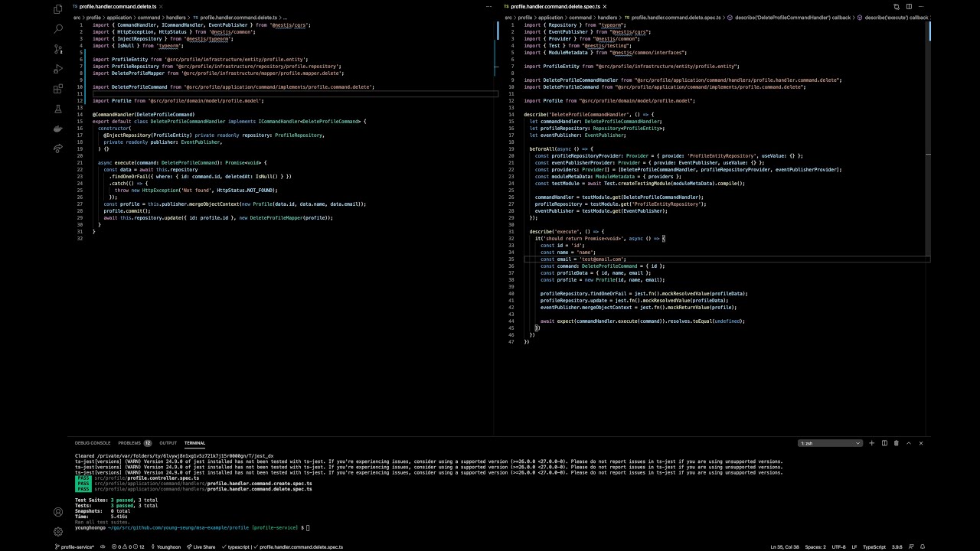Image resolution: width=980 pixels, height=551 pixels.
Task: Click 'application' in left editor breadcrumb
Action: click(119, 17)
